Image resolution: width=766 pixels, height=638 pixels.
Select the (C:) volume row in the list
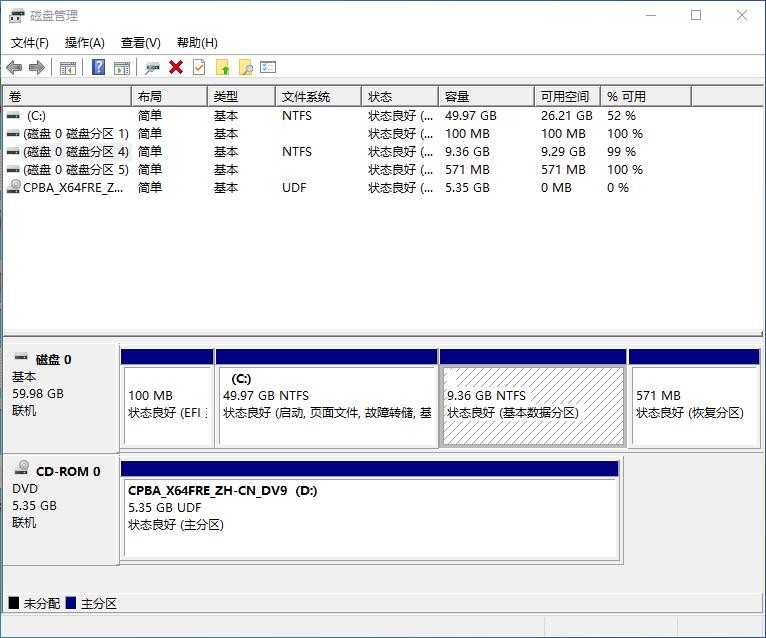click(x=36, y=116)
